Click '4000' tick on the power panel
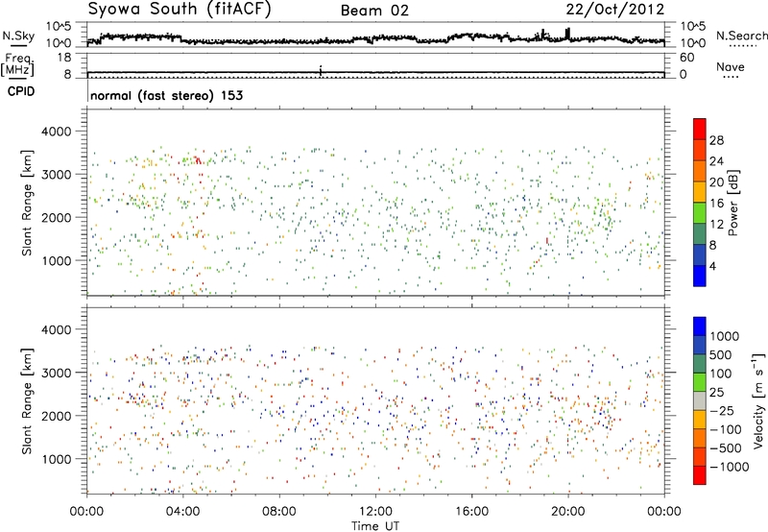This screenshot has height=532, width=768. tap(56, 132)
